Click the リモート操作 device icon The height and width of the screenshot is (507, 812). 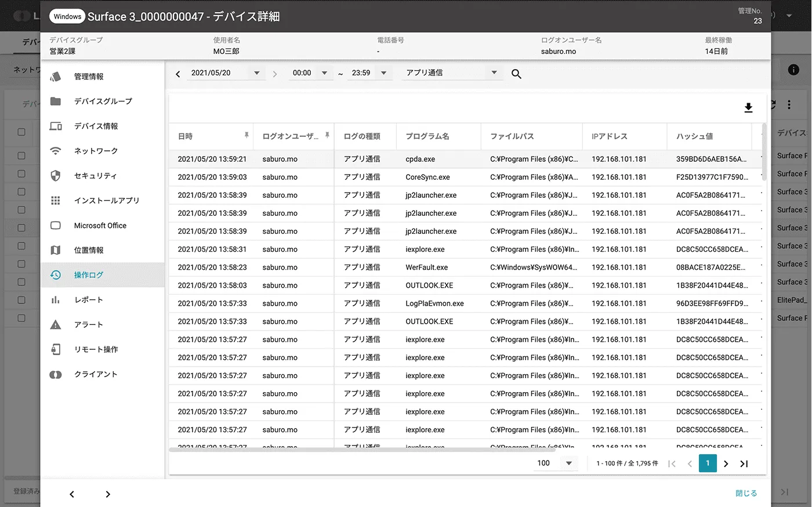[x=56, y=349]
